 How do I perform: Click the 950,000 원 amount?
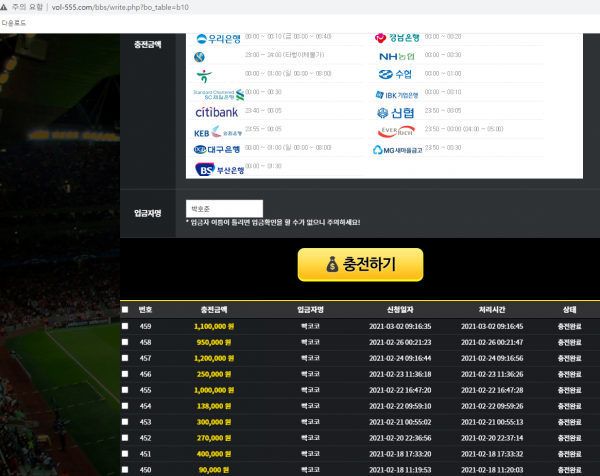214,342
